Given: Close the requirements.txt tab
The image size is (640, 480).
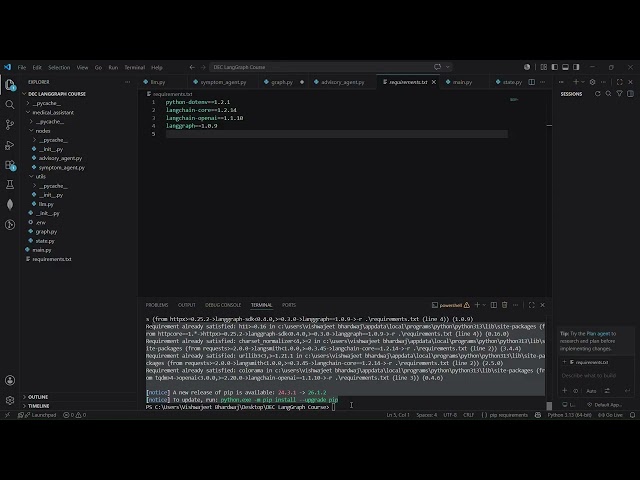Looking at the screenshot, I should (x=434, y=82).
